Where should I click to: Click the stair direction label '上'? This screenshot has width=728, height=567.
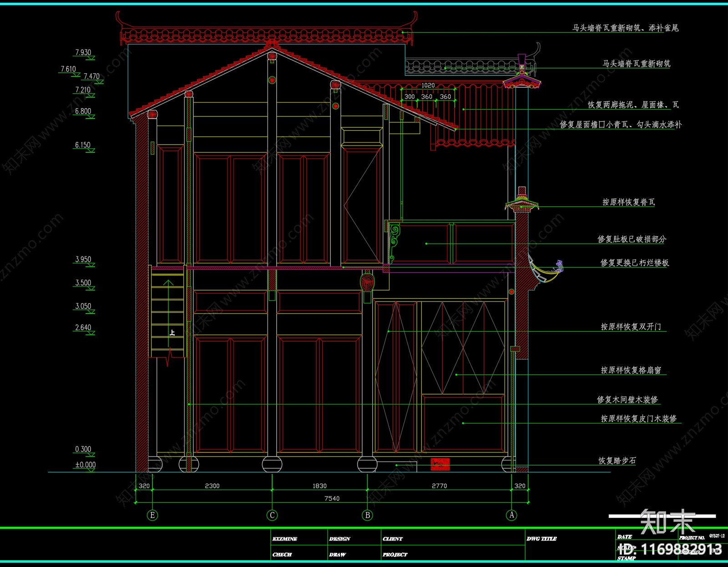click(x=172, y=333)
